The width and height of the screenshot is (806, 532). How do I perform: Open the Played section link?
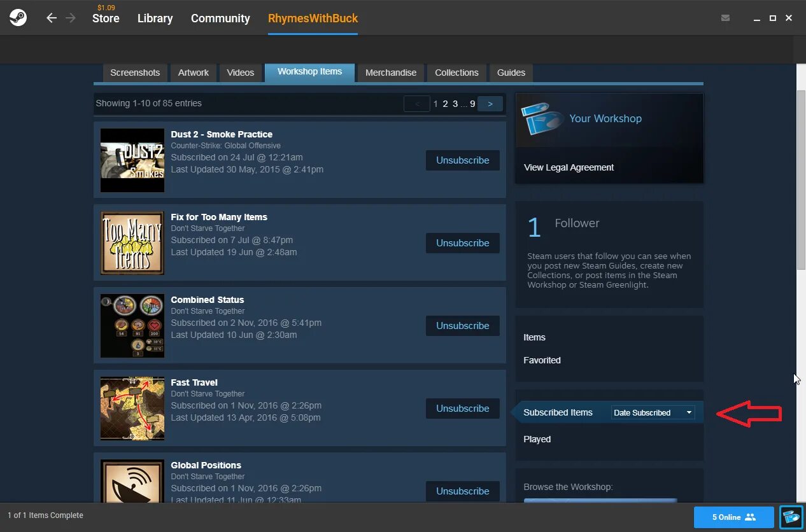tap(537, 439)
